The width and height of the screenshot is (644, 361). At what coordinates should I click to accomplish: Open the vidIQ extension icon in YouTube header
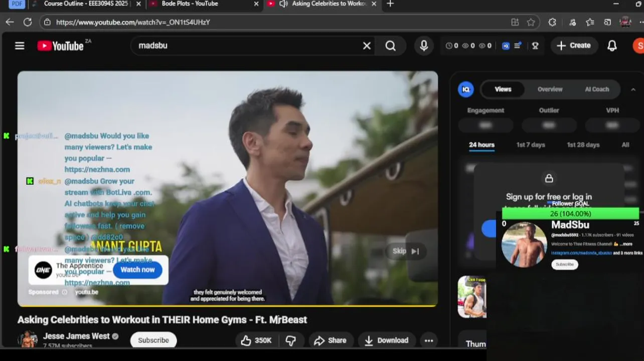(506, 46)
